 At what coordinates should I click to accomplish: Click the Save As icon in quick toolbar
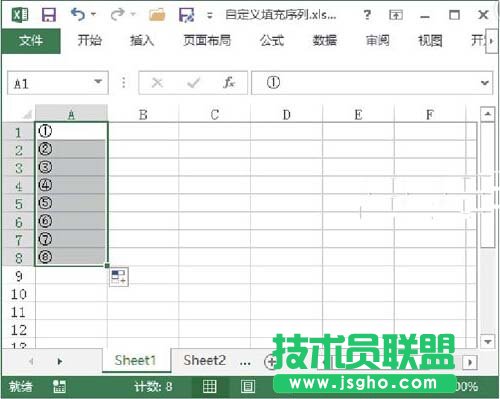click(186, 15)
